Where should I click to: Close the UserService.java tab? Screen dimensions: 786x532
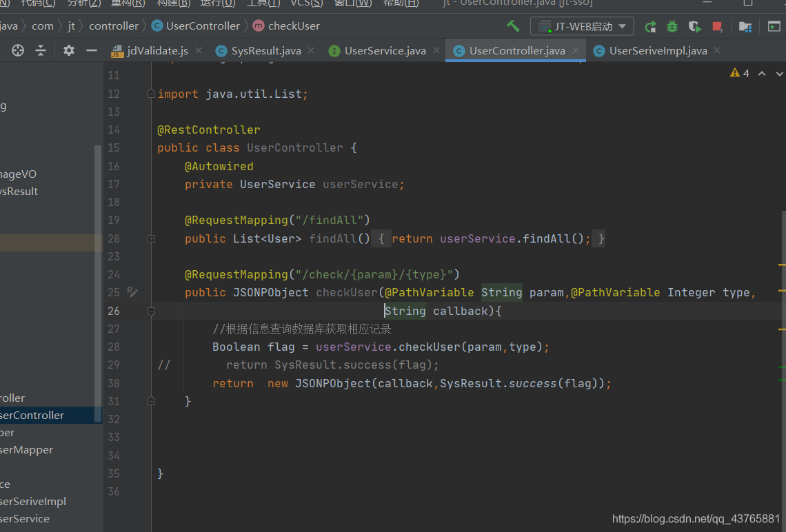coord(436,50)
